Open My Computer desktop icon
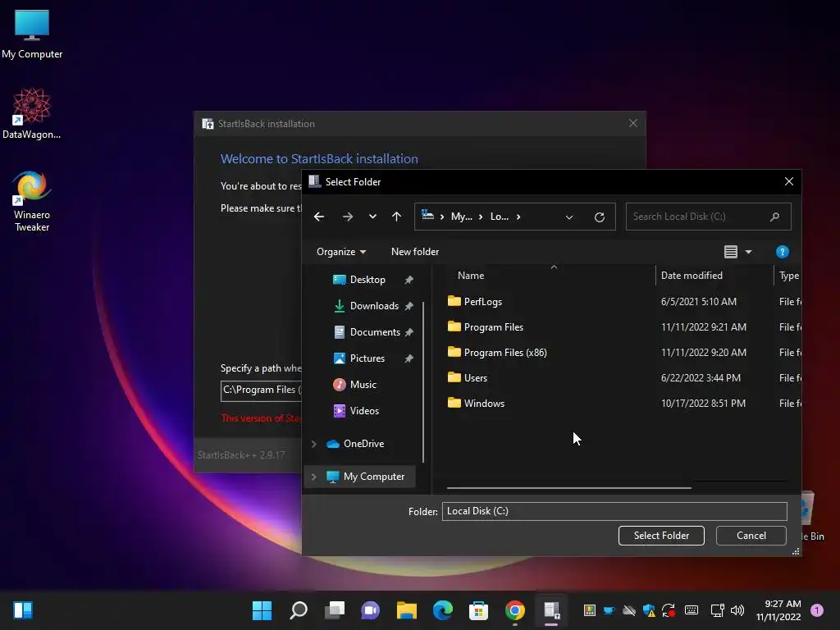The height and width of the screenshot is (630, 840). coord(32,34)
